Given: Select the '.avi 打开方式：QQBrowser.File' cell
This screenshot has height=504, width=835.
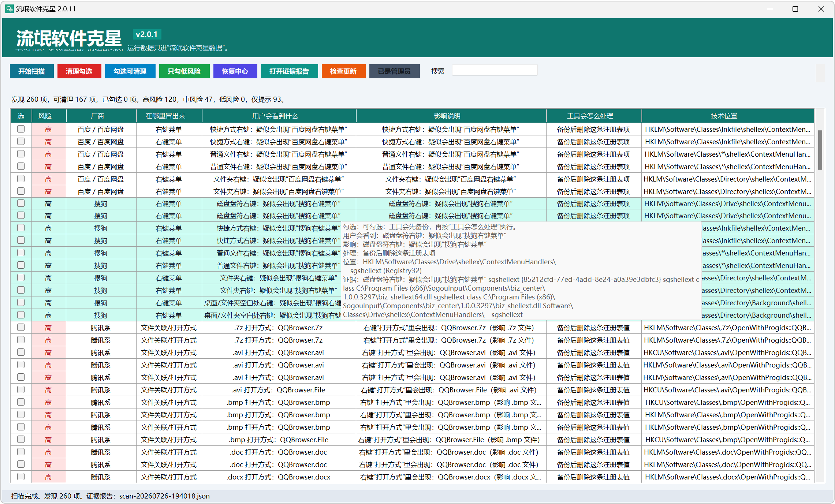Looking at the screenshot, I should coord(279,390).
